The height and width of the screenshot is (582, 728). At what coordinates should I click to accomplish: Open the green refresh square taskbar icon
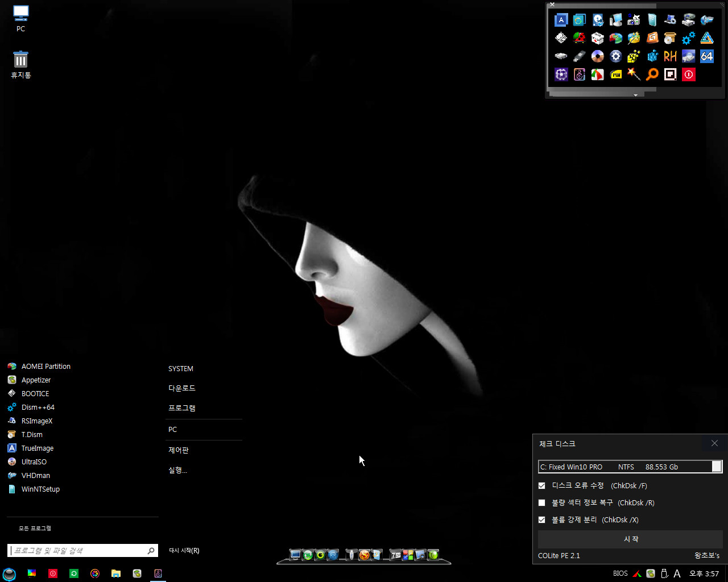pos(74,573)
